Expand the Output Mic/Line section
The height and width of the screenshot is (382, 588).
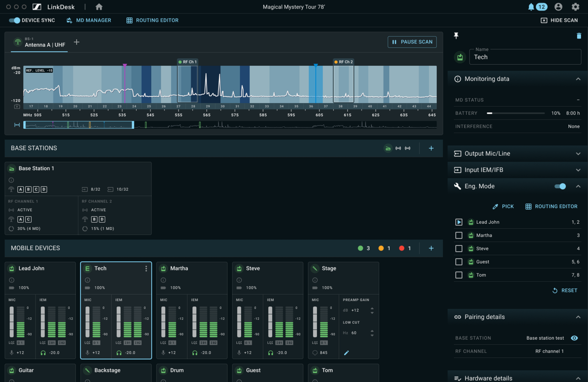(578, 154)
